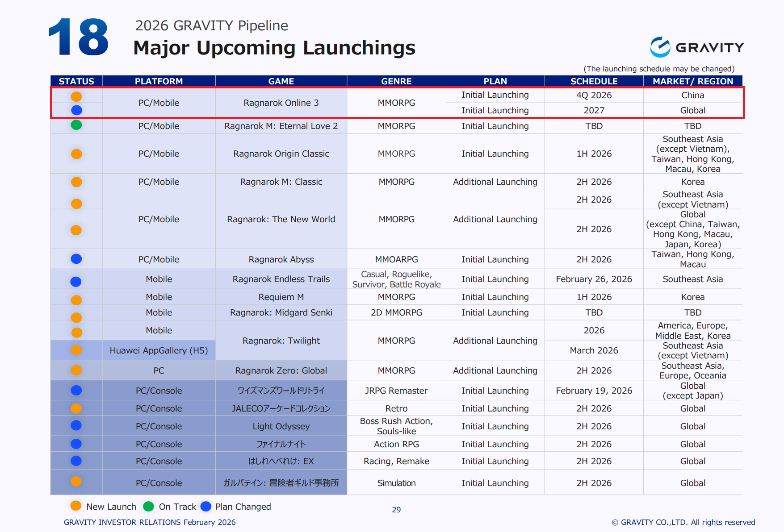Screen dimensions: 784x532
Task: Click the GENRE column header
Action: pos(396,81)
